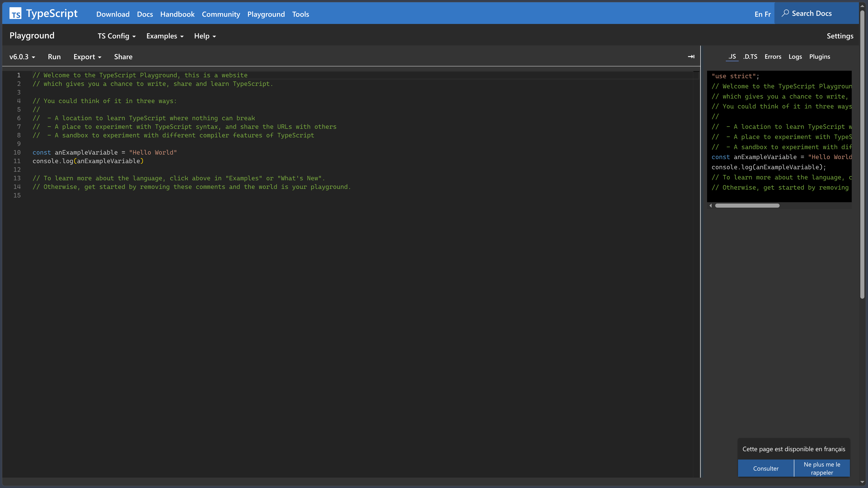
Task: Open the Logs tab
Action: tap(795, 56)
